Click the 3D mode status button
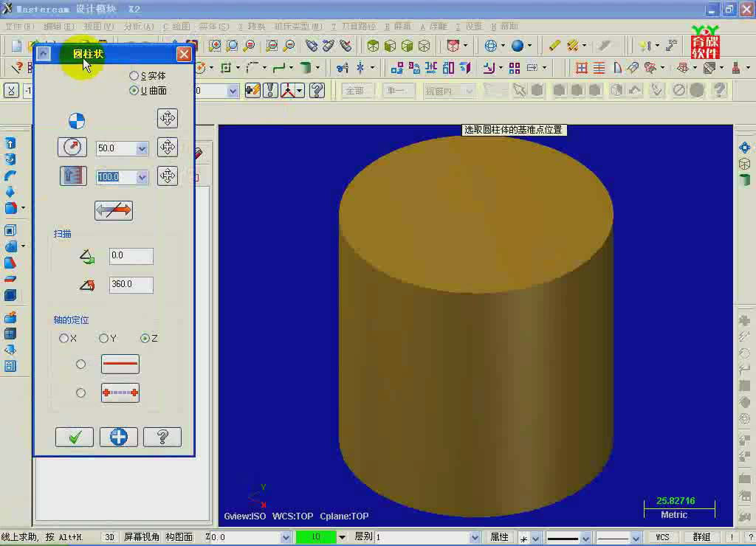Viewport: 756px width, 546px height. coord(110,537)
